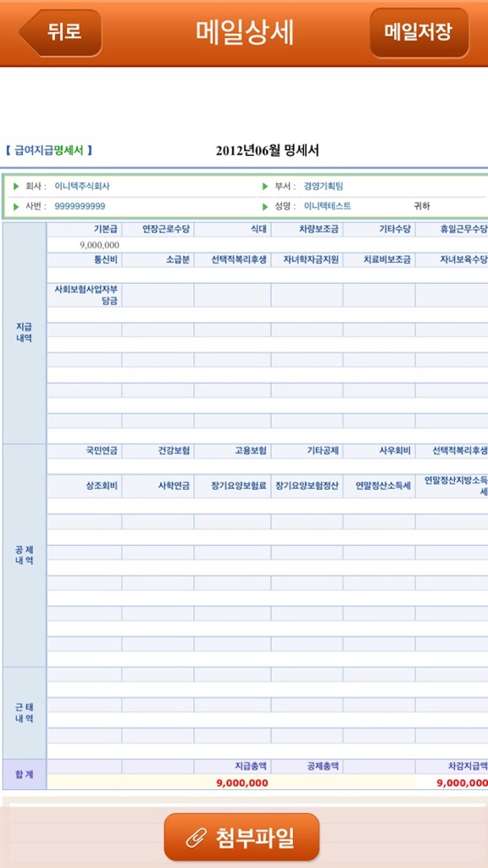Click the 9,000,000 value under 기본급
Image resolution: width=488 pixels, height=868 pixels.
[x=100, y=245]
